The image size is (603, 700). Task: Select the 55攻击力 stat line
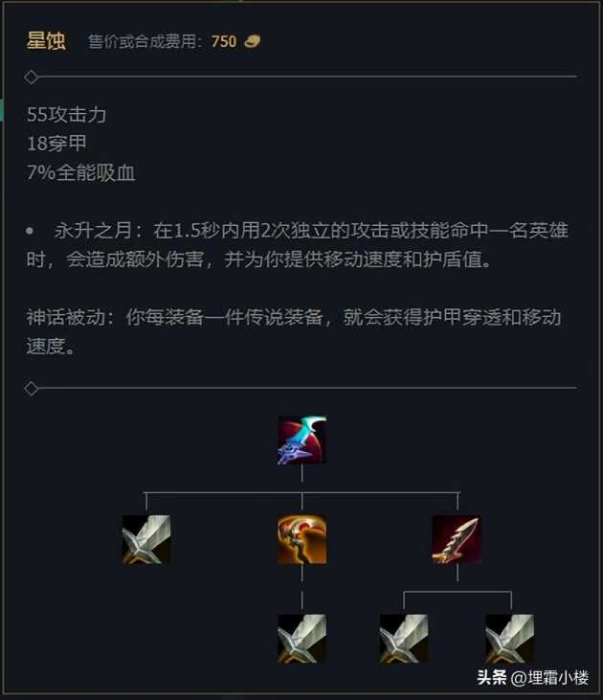(x=66, y=115)
